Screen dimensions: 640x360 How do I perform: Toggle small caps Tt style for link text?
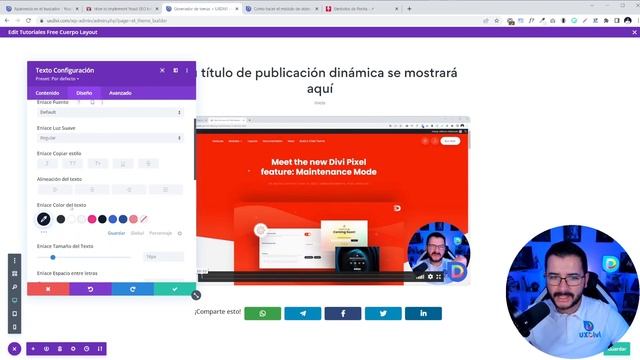(98, 164)
